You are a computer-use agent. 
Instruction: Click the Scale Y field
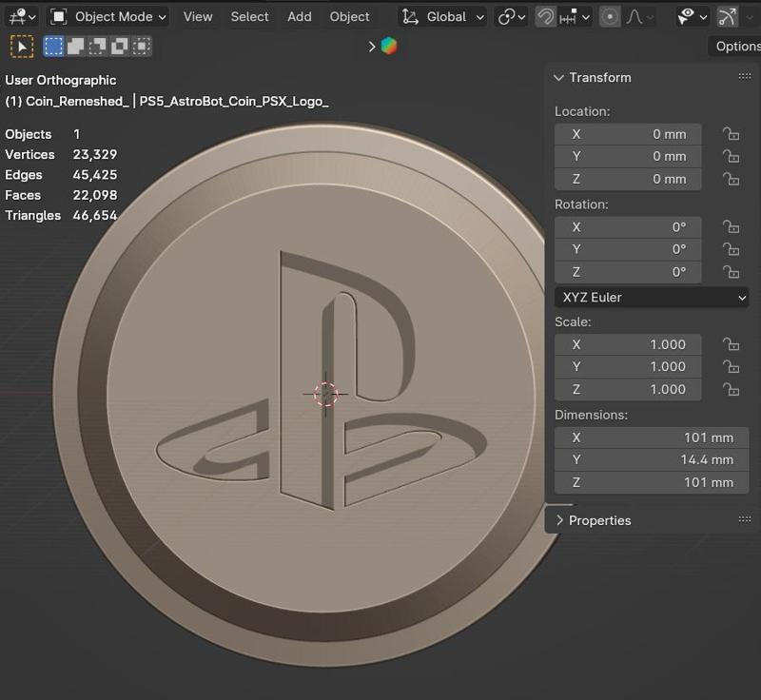[628, 367]
